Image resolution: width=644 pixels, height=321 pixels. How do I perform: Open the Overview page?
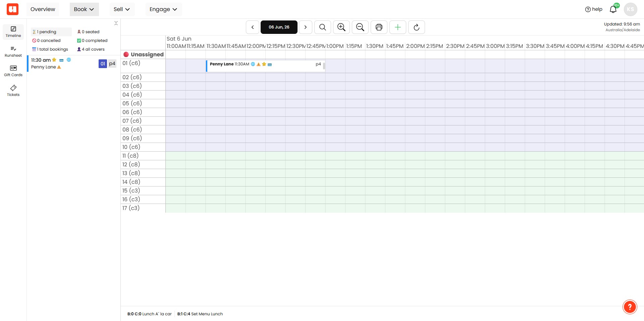click(43, 9)
